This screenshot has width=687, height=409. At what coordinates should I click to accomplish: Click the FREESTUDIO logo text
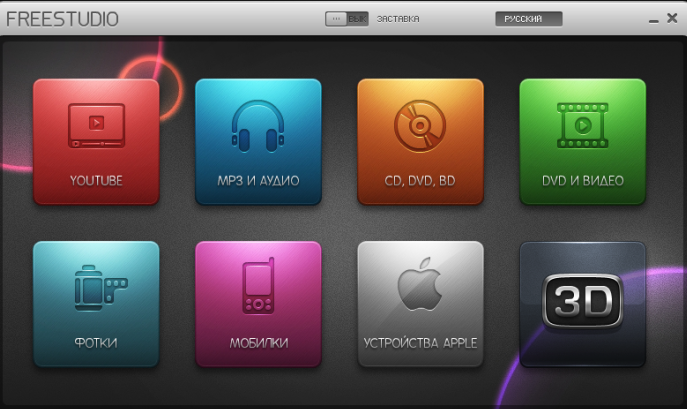click(x=62, y=19)
